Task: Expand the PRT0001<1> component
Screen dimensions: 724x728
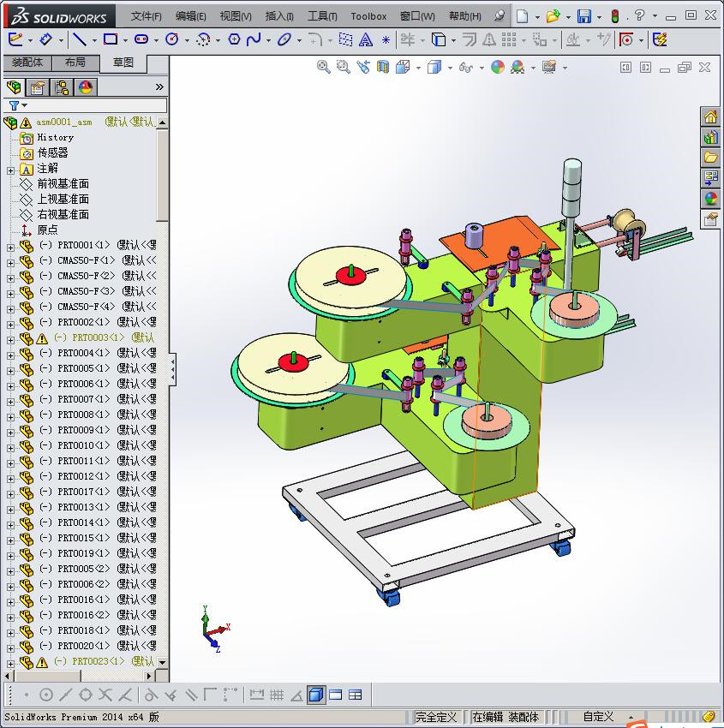Action: 10,248
